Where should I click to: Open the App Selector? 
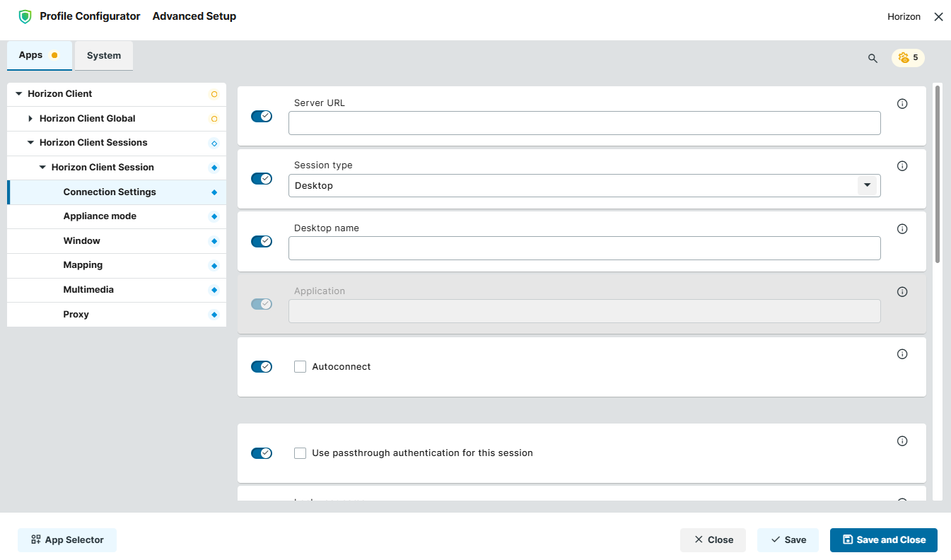tap(67, 540)
